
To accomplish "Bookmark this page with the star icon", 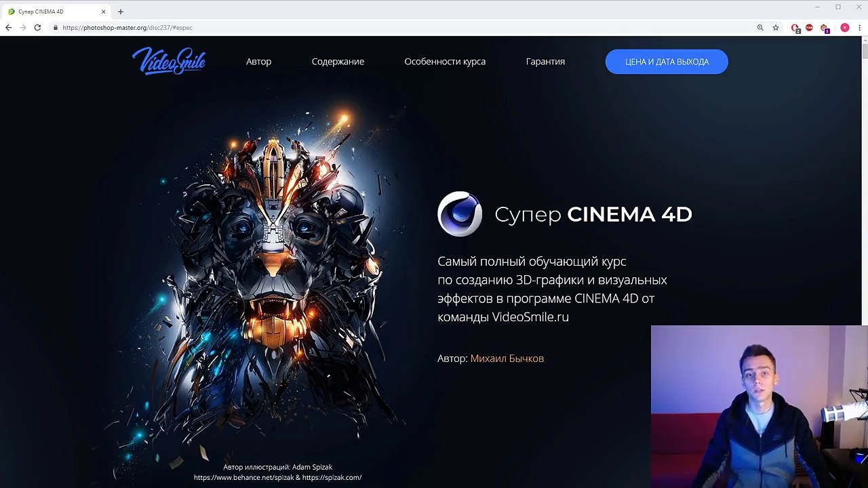I will [x=776, y=28].
